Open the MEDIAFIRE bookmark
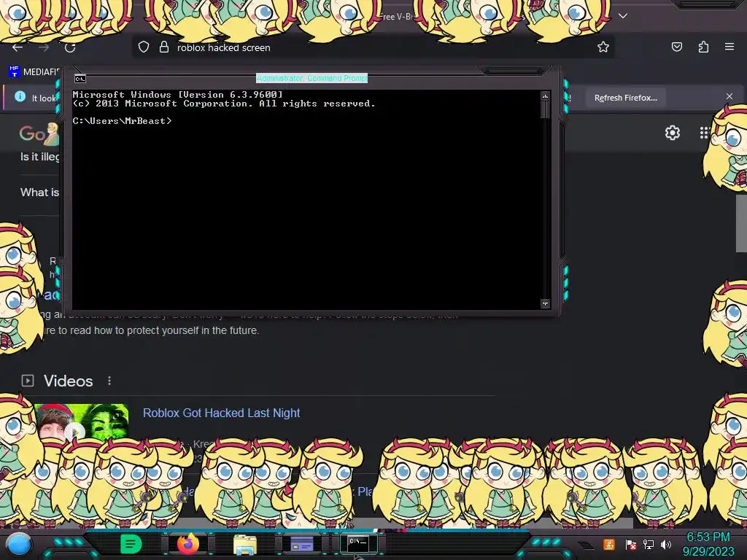 coord(34,72)
